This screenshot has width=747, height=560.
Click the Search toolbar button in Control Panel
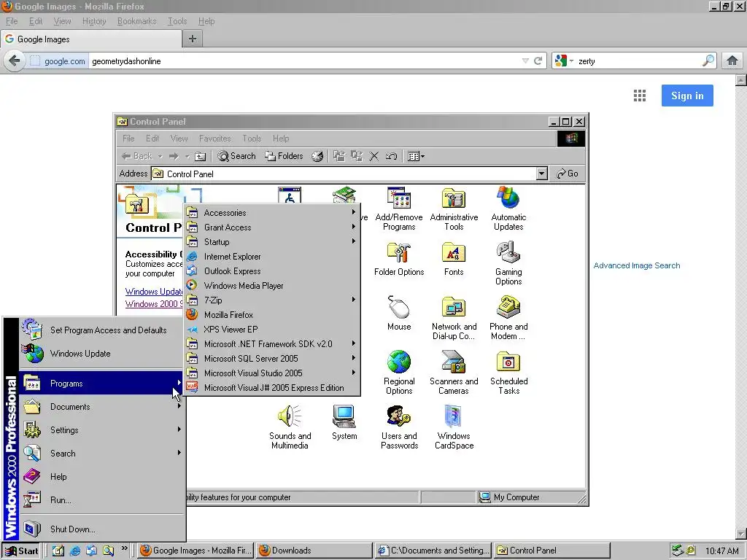pyautogui.click(x=237, y=156)
